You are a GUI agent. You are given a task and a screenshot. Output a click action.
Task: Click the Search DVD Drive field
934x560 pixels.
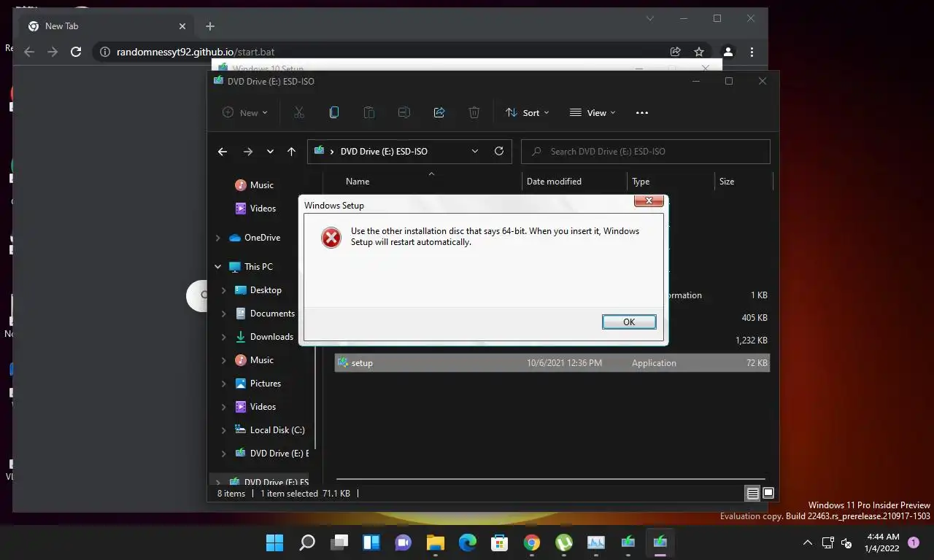coord(646,152)
